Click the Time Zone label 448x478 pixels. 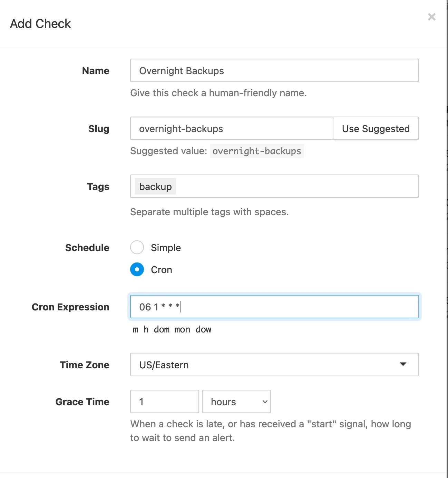pos(85,365)
